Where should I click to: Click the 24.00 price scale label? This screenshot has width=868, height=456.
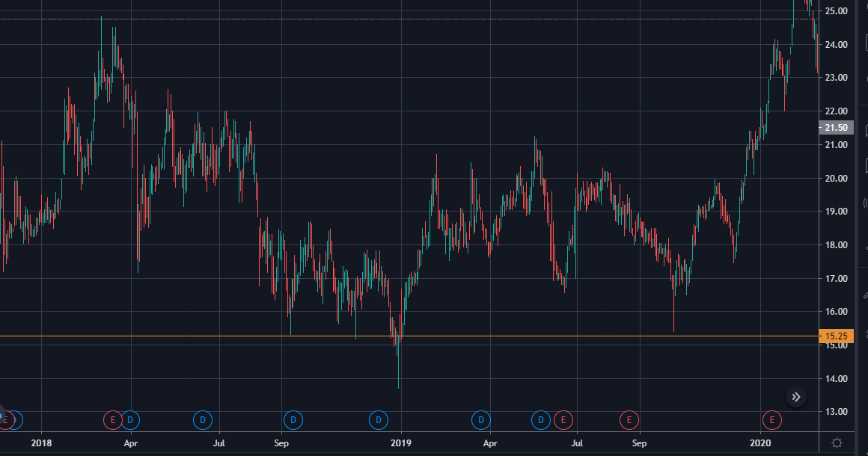coord(836,45)
